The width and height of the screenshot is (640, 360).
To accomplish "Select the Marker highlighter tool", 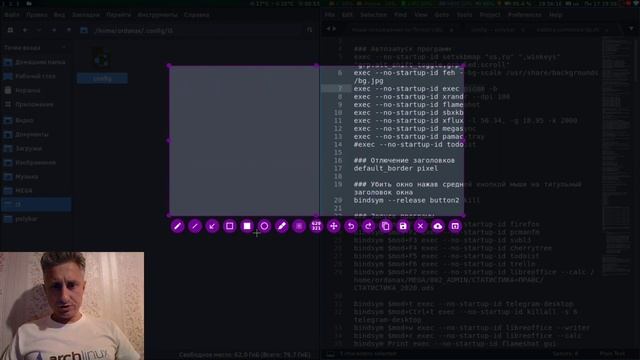I will [x=282, y=226].
